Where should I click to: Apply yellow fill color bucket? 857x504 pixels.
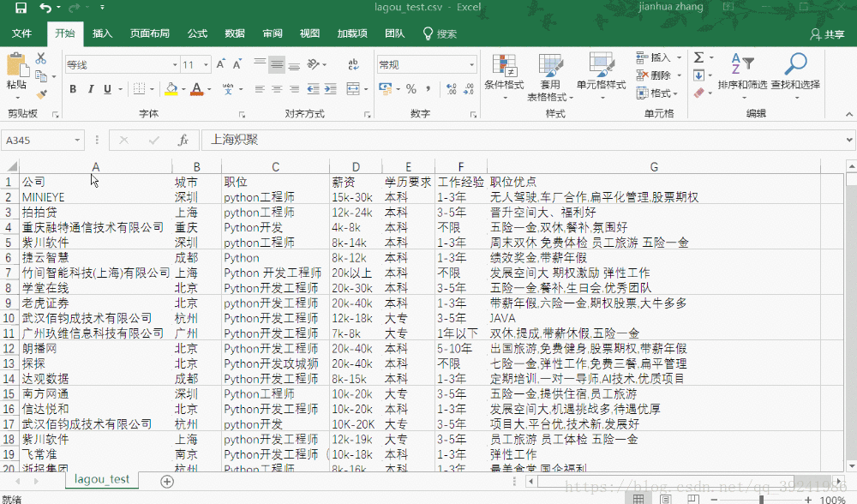point(171,89)
